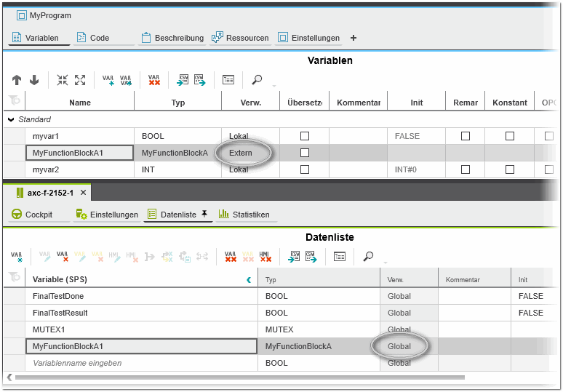Expand all groups in the Variablen table
The width and height of the screenshot is (563, 392).
[80, 80]
